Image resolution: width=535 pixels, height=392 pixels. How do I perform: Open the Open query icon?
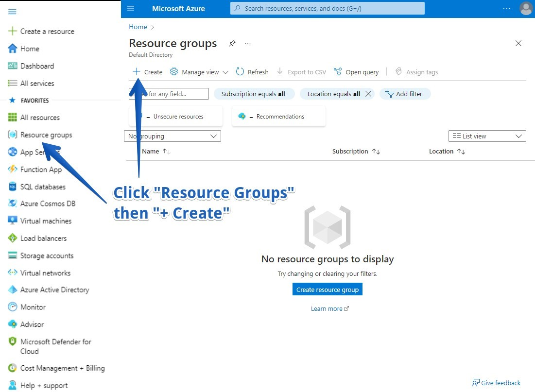(338, 72)
